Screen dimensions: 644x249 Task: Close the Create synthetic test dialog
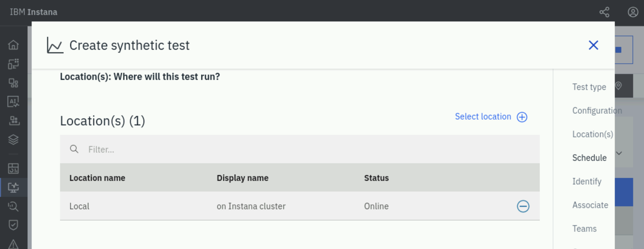pyautogui.click(x=593, y=45)
